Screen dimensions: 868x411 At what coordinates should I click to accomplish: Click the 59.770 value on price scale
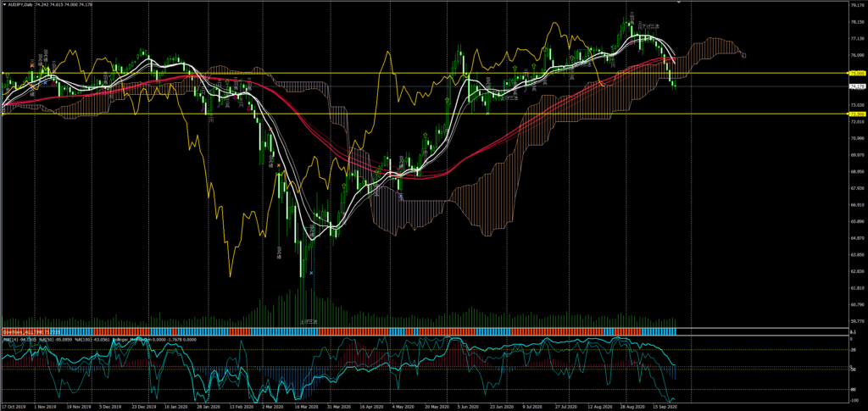[856, 321]
